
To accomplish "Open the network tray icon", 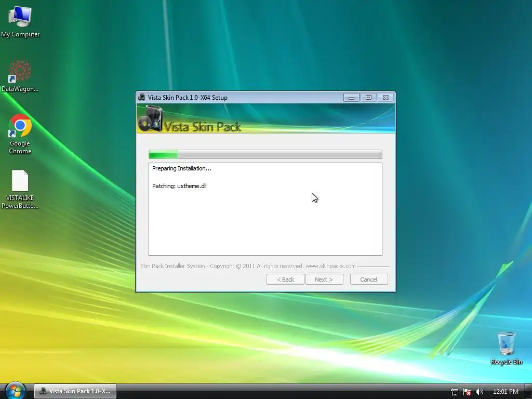I will pyautogui.click(x=454, y=392).
